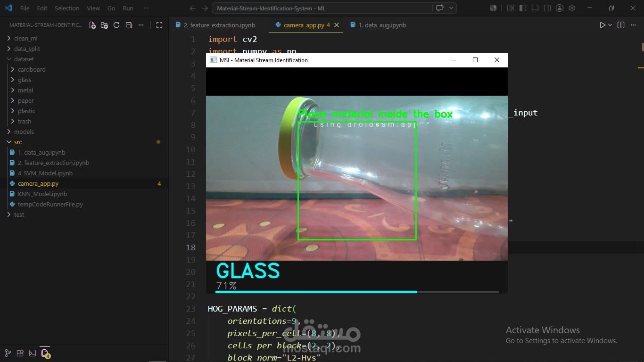The height and width of the screenshot is (362, 644).
Task: Click the hexagon agent status icon
Action: (493, 8)
